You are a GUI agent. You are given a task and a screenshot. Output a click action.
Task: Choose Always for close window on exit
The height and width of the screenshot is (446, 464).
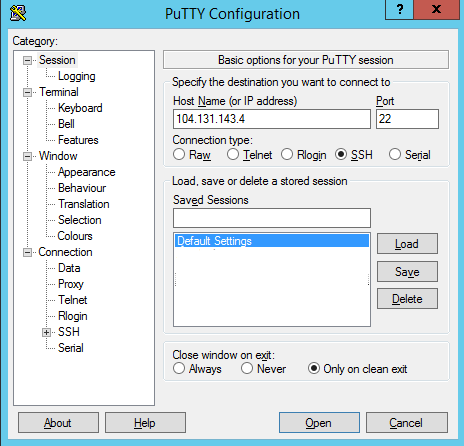click(x=179, y=368)
